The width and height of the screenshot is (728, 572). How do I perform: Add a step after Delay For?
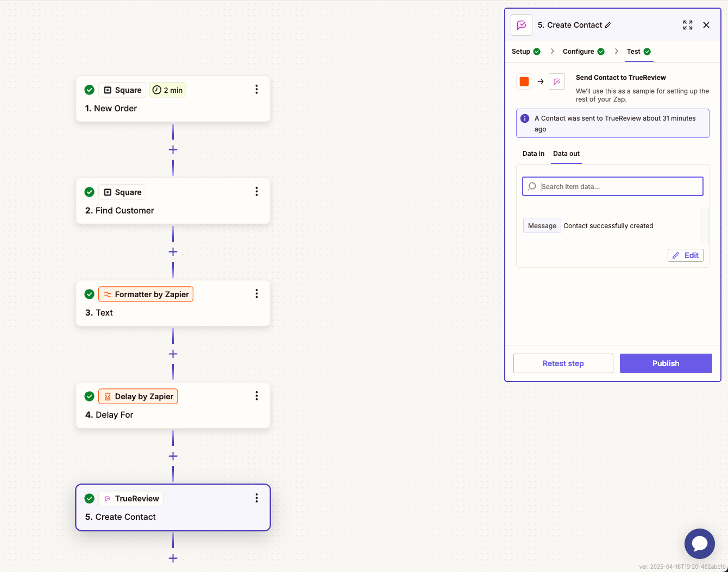[x=173, y=456]
